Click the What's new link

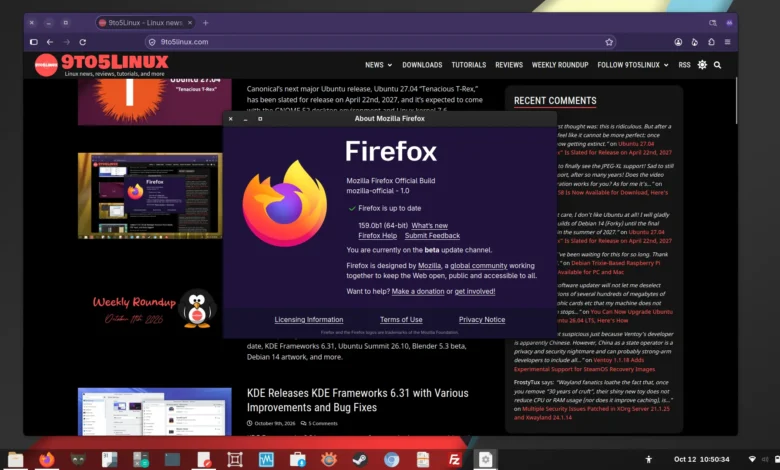point(429,226)
